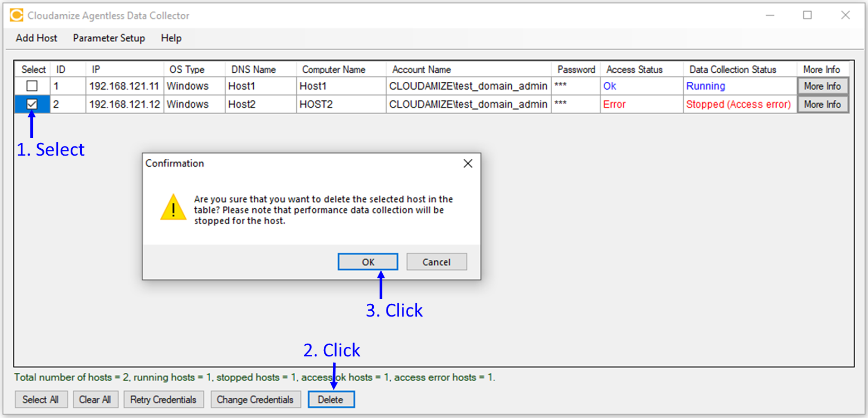Close the Confirmation dialog with X

(x=468, y=164)
